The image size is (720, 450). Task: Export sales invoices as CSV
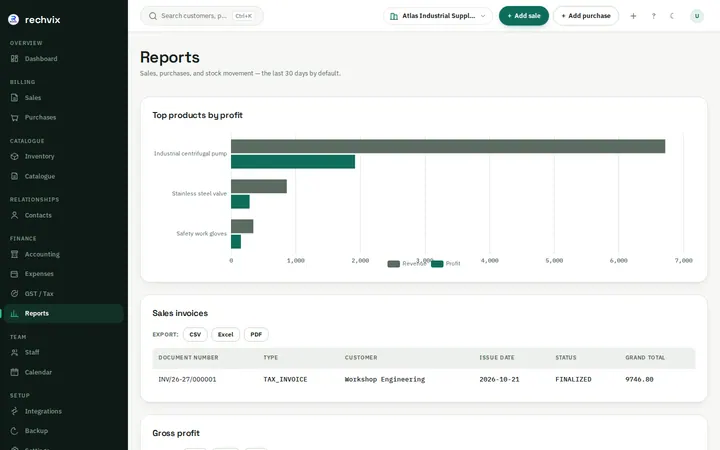coord(195,334)
